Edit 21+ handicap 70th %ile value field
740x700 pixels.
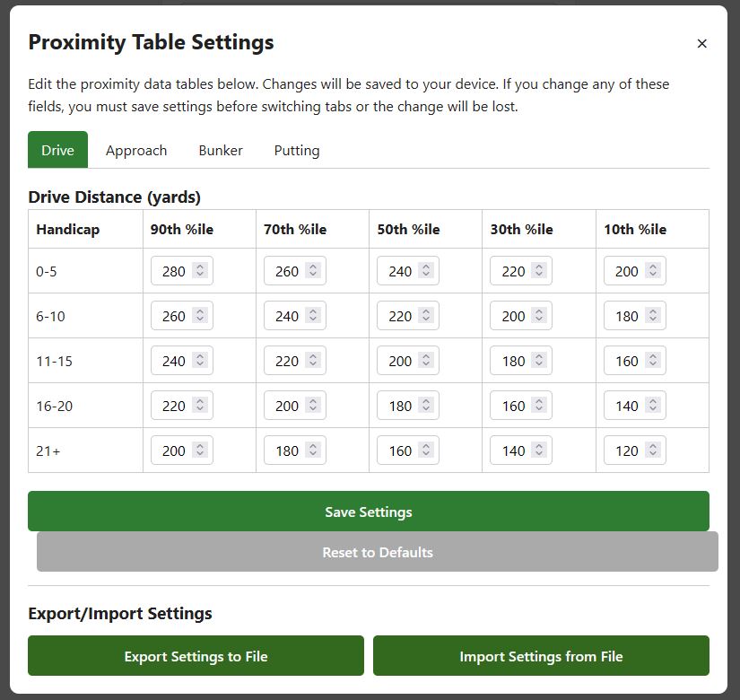point(295,451)
